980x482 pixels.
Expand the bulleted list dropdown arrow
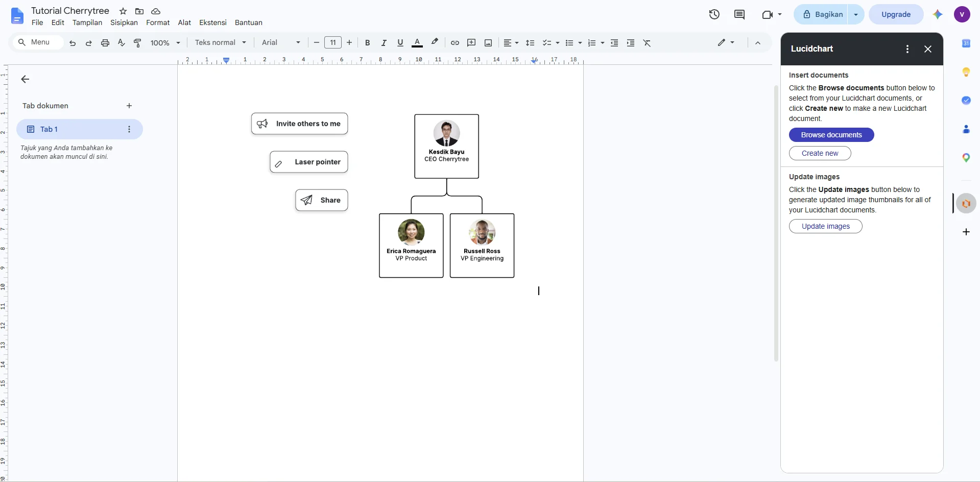[580, 43]
